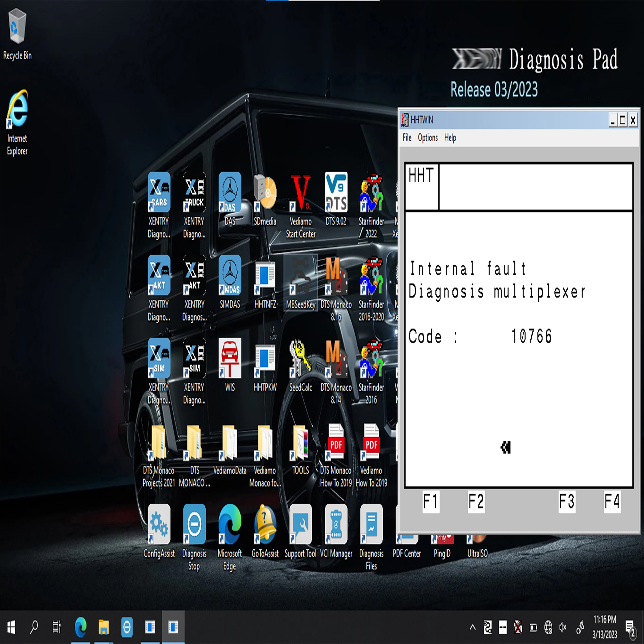The image size is (644, 644).
Task: Select the UltraISO desktop shortcut
Action: [x=477, y=547]
